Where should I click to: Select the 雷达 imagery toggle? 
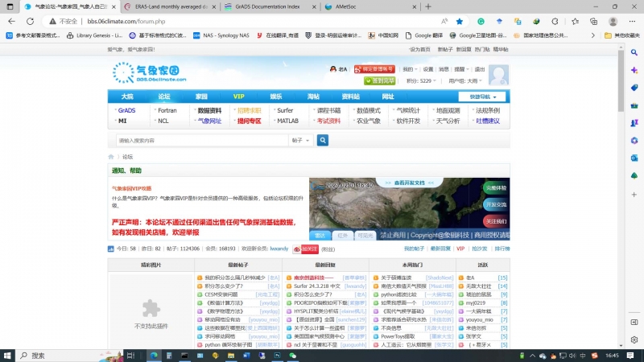click(320, 235)
